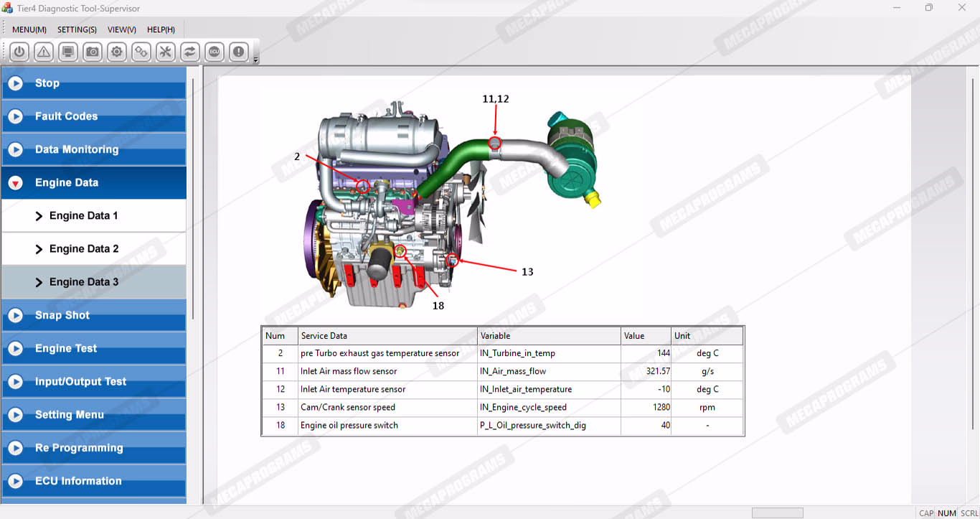Click the NUM indicator in status bar
This screenshot has height=519, width=980.
coord(947,513)
